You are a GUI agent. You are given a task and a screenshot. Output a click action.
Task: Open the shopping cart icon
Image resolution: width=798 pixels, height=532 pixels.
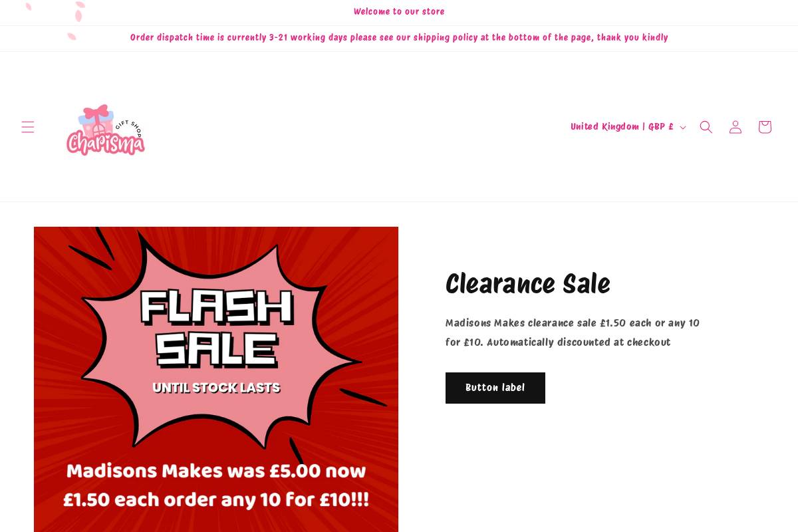click(x=765, y=127)
